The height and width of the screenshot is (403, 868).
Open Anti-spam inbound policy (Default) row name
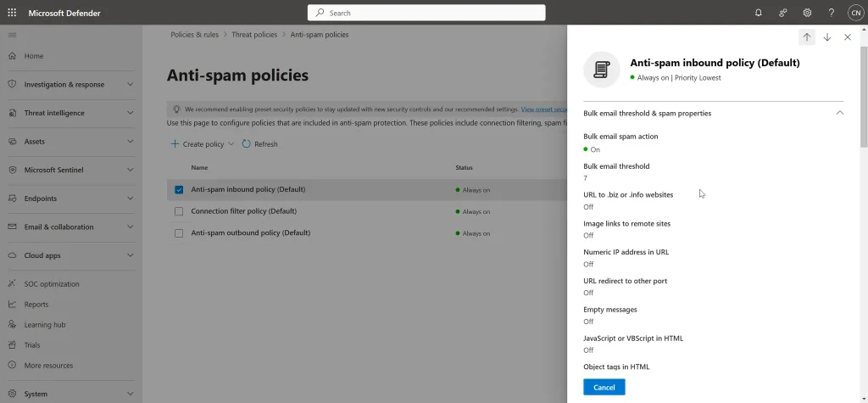248,189
